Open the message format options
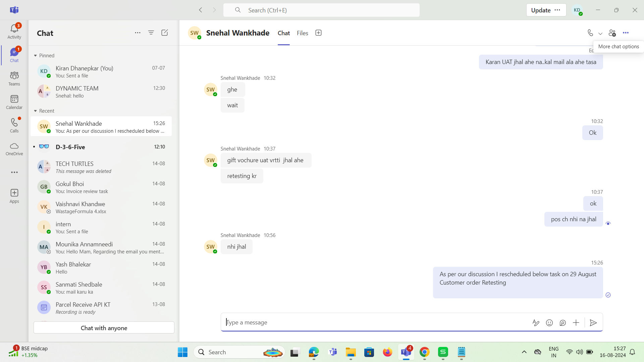Image resolution: width=644 pixels, height=362 pixels. 536,323
